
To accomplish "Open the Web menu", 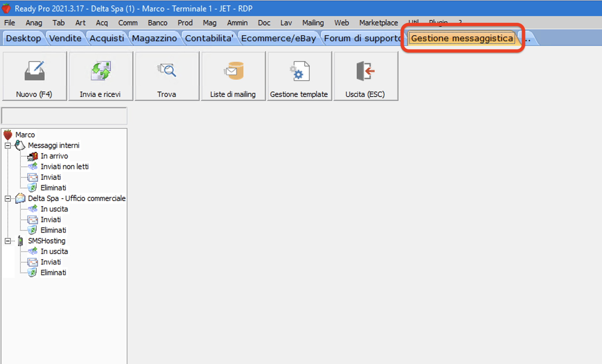I will pyautogui.click(x=341, y=23).
